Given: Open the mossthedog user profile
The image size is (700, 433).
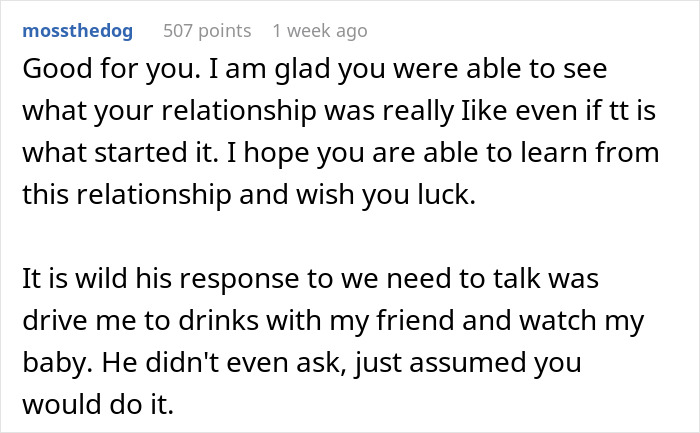Looking at the screenshot, I should [x=80, y=31].
